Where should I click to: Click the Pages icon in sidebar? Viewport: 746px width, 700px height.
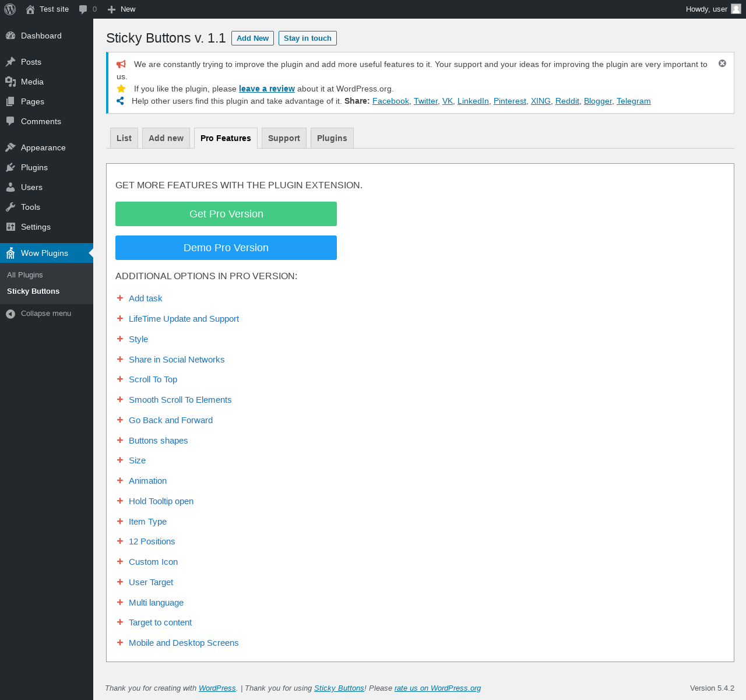[x=10, y=101]
